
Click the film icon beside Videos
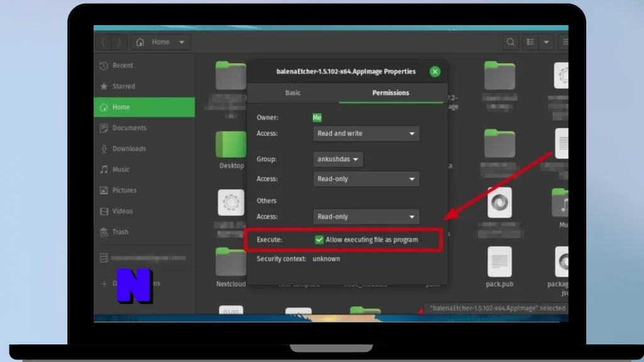(x=104, y=211)
